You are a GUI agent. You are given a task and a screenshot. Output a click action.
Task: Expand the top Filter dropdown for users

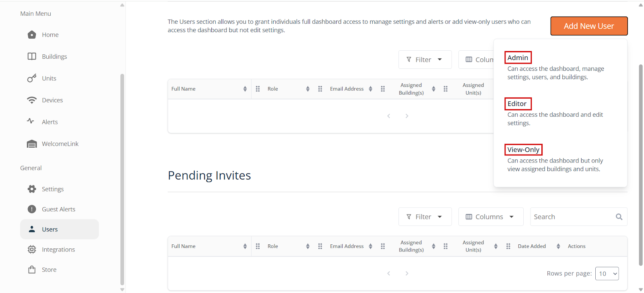(x=425, y=60)
